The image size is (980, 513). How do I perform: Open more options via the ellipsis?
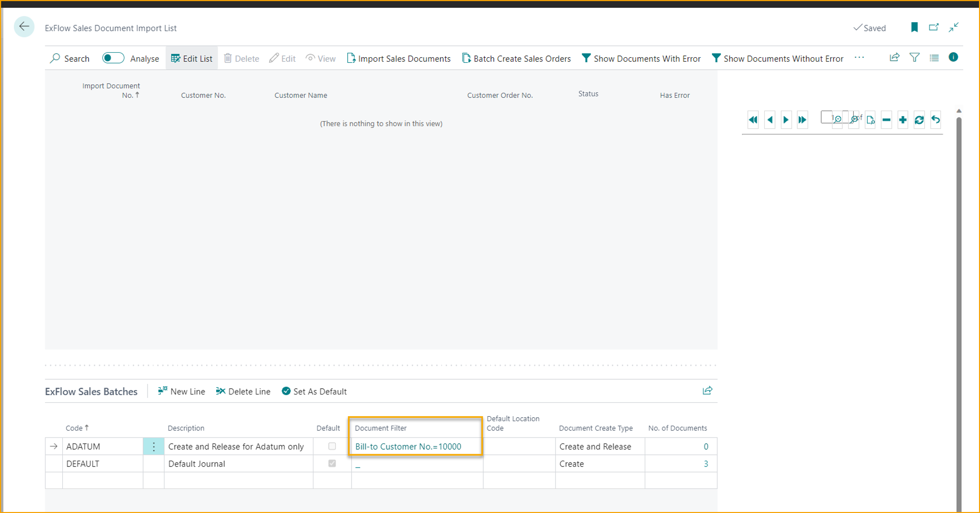point(860,58)
